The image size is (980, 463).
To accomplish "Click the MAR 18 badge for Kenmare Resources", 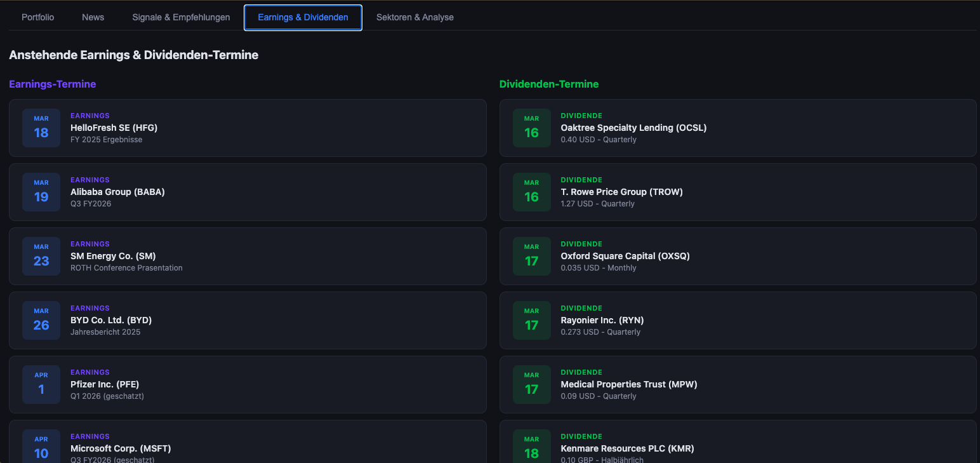I will [x=531, y=446].
